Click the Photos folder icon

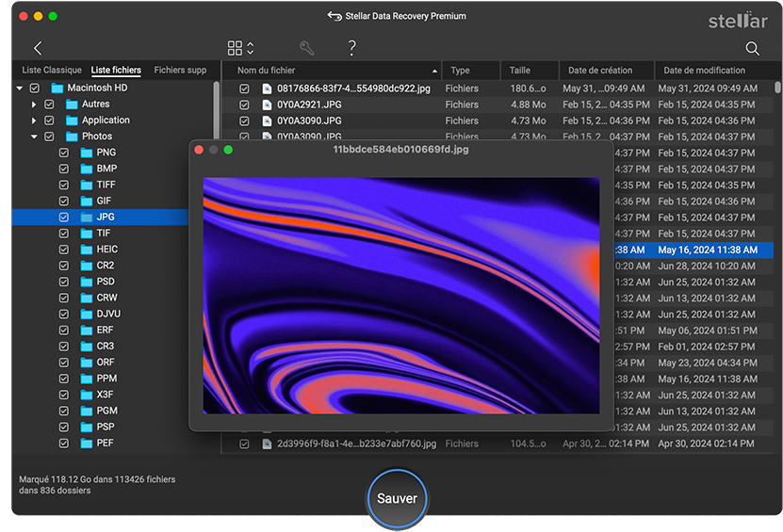[72, 137]
